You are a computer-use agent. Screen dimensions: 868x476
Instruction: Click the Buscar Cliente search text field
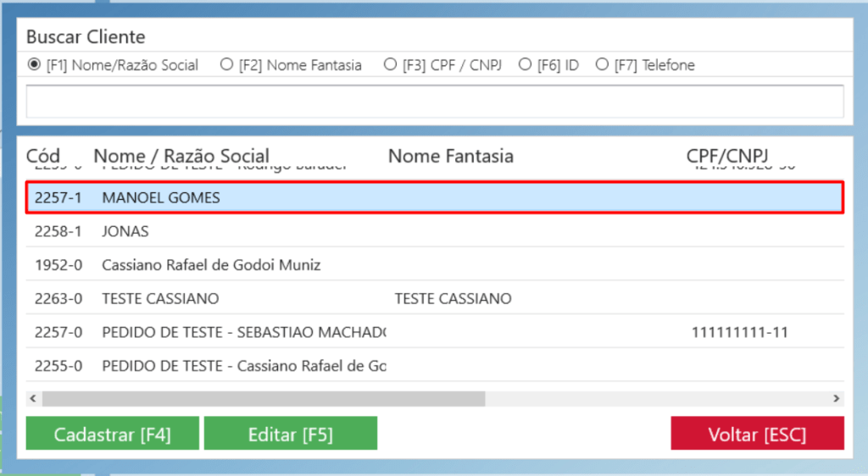(434, 102)
